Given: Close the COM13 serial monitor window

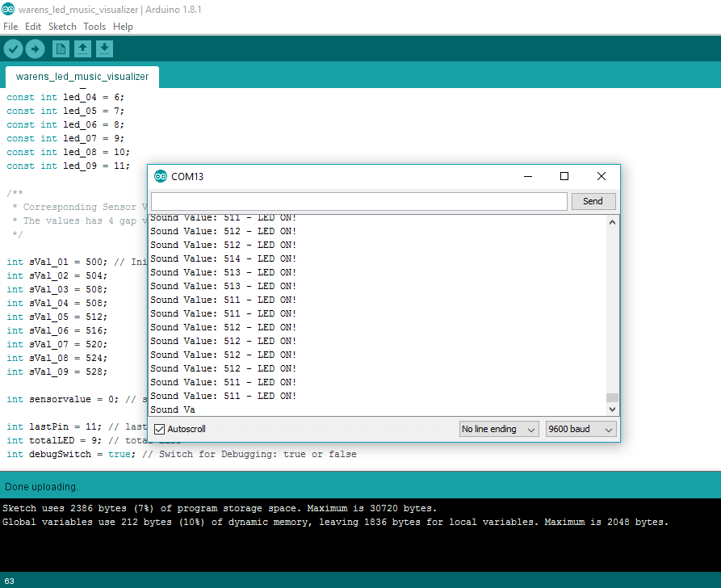Looking at the screenshot, I should [601, 176].
